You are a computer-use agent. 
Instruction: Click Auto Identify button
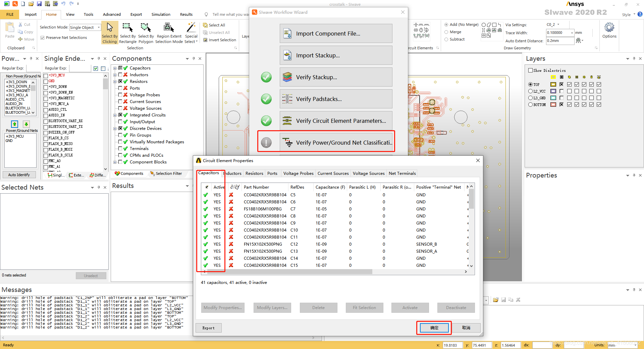point(19,175)
